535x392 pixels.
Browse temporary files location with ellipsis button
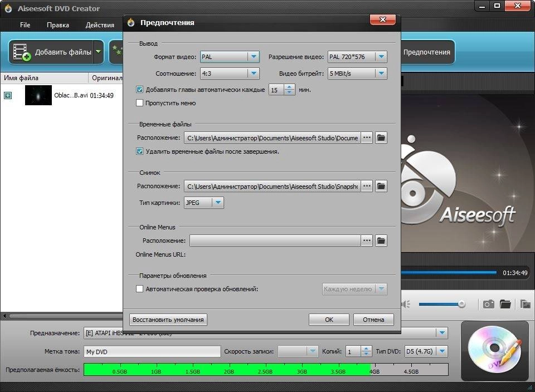[367, 138]
